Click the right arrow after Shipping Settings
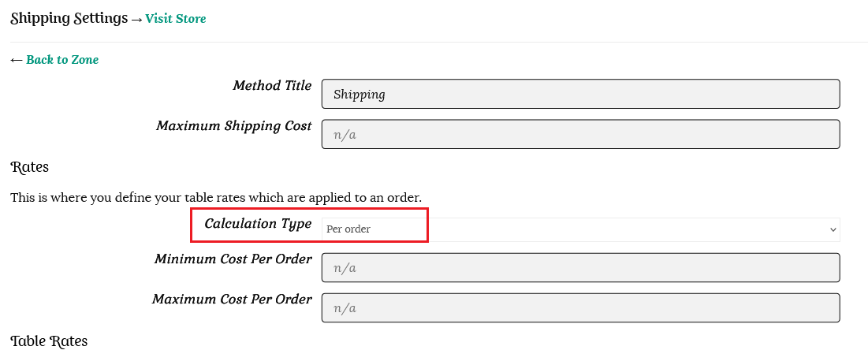Viewport: 868px width, 350px height. [136, 18]
